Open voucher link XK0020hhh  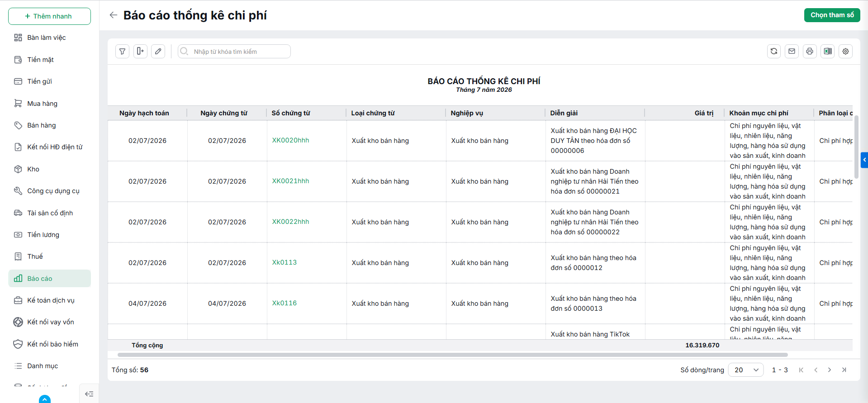coord(290,140)
